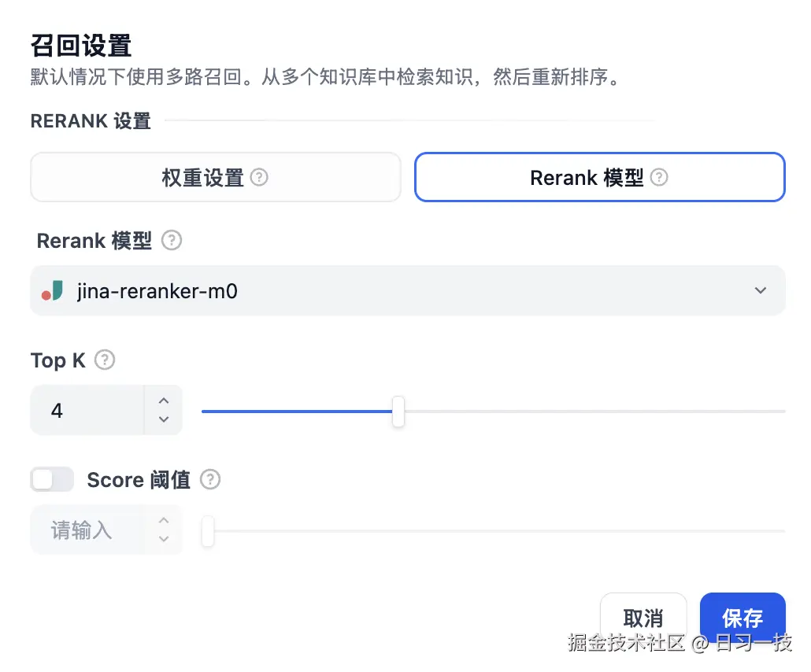The height and width of the screenshot is (672, 811).
Task: Click the down arrow on the 请输入 field
Action: click(x=164, y=538)
